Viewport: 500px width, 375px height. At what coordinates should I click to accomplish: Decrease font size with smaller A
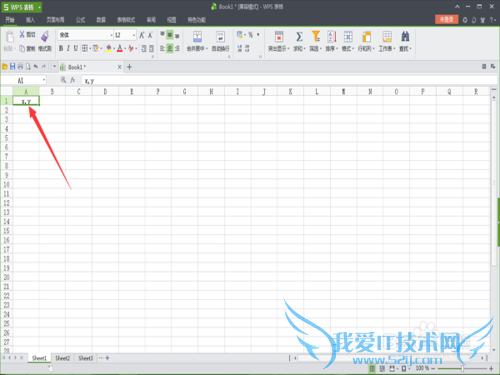[x=150, y=35]
